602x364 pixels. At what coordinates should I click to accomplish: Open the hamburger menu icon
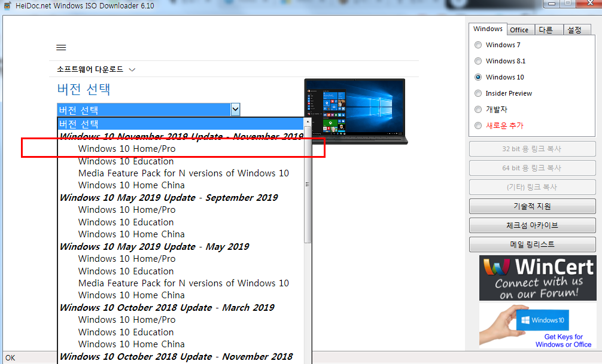(61, 48)
